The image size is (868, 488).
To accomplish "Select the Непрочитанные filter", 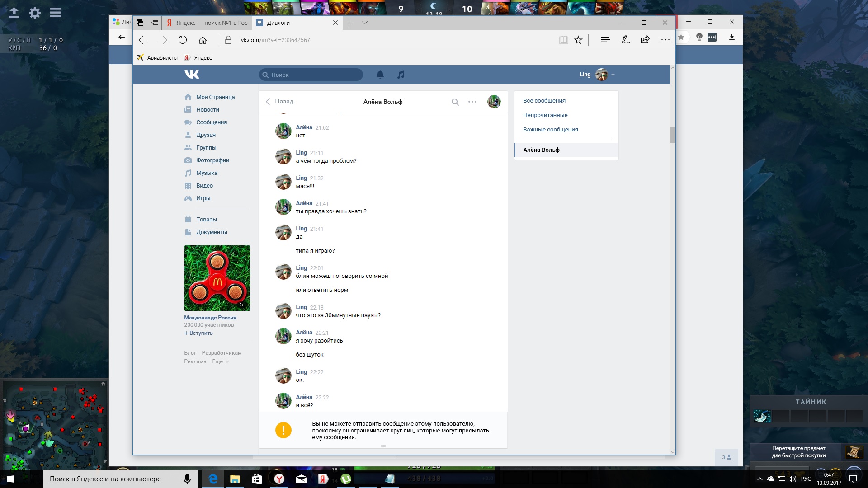I will click(545, 115).
